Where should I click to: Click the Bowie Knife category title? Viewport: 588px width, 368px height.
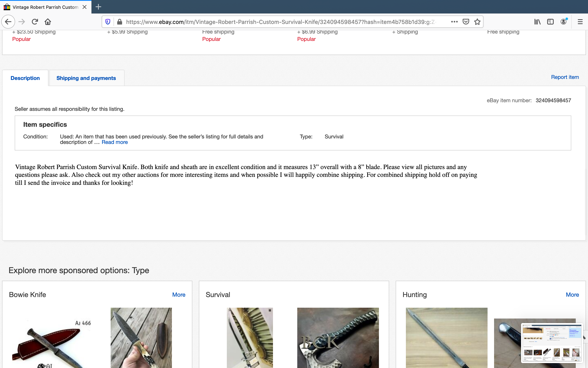click(27, 295)
